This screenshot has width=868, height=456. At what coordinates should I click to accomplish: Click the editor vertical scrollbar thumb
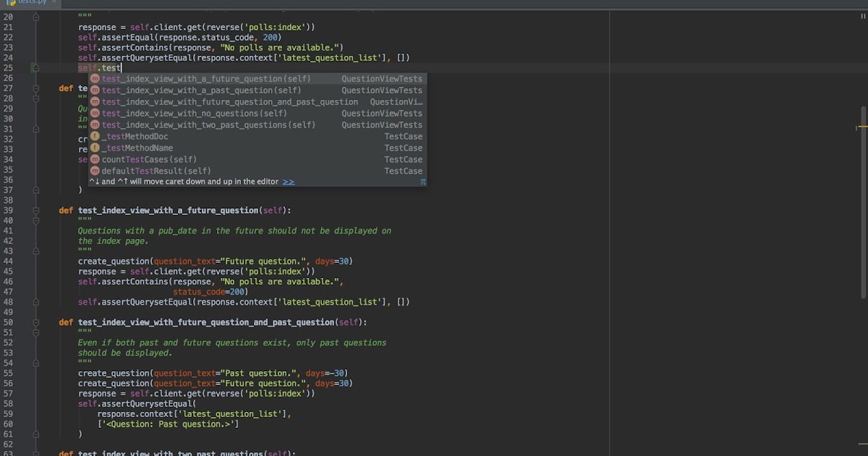pos(864,202)
